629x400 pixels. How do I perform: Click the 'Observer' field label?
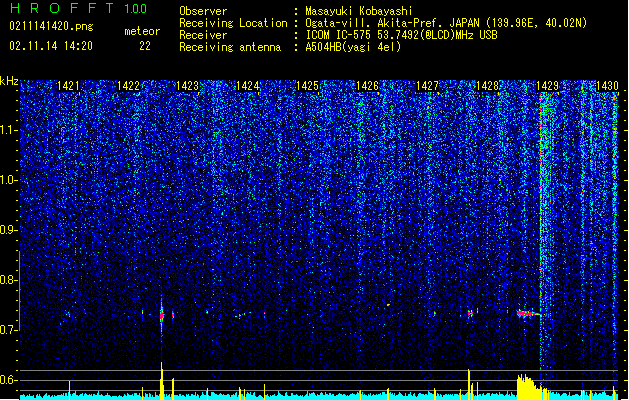pos(203,11)
